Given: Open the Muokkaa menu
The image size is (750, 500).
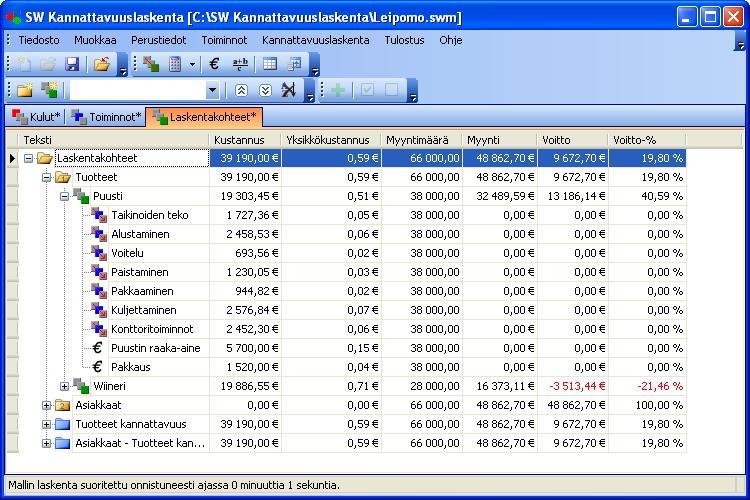Looking at the screenshot, I should 95,40.
